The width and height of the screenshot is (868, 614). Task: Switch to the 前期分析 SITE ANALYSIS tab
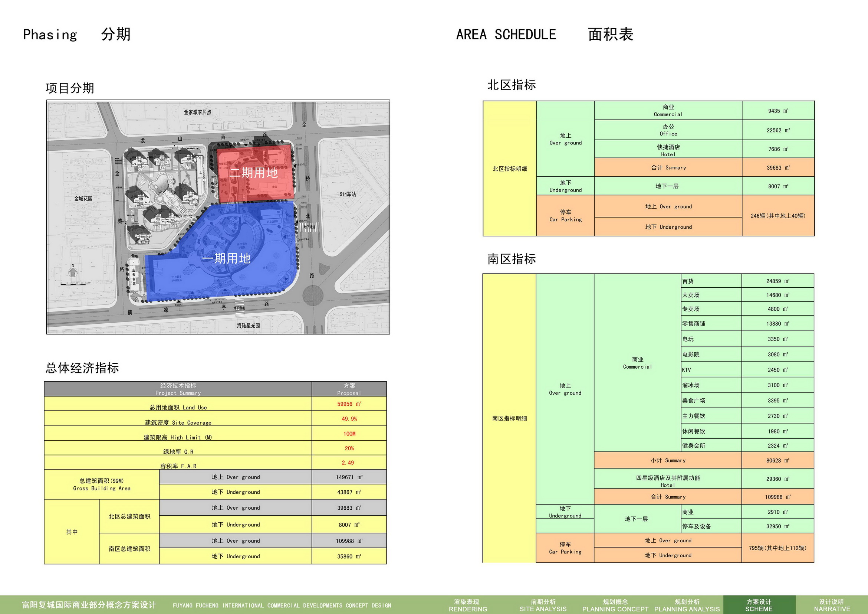[x=543, y=605]
